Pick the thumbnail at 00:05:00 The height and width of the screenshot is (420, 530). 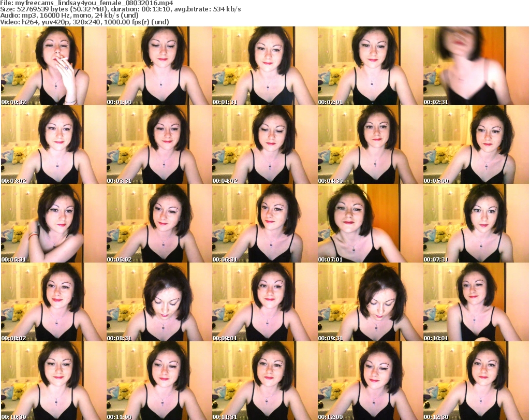(476, 144)
